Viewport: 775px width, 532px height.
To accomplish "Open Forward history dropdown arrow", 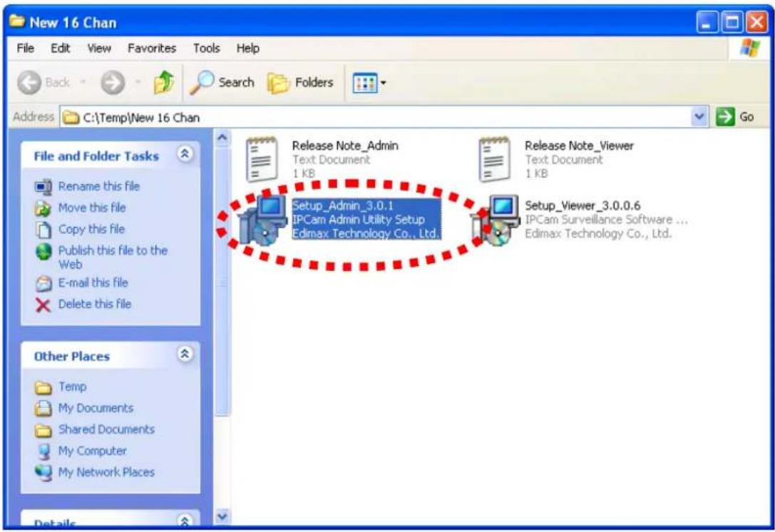I will (138, 83).
